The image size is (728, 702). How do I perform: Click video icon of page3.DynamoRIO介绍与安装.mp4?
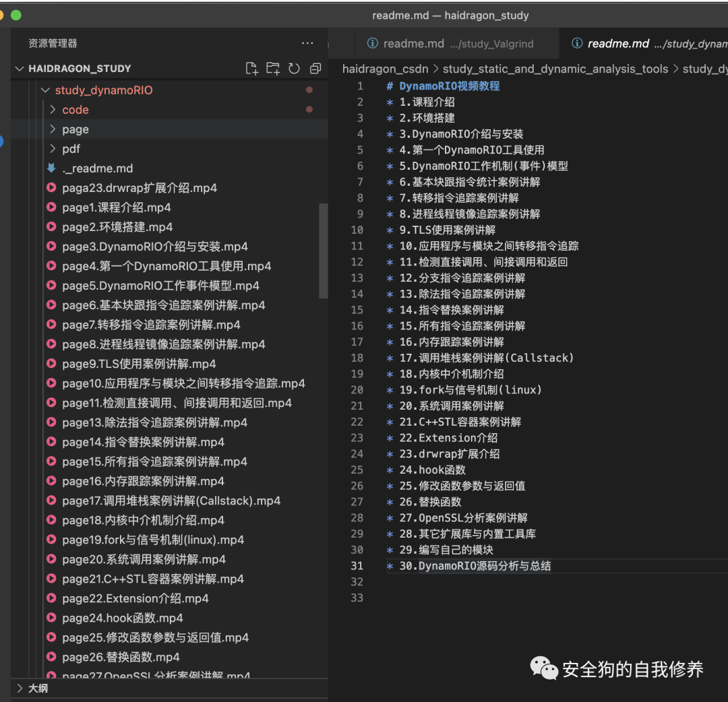point(51,246)
